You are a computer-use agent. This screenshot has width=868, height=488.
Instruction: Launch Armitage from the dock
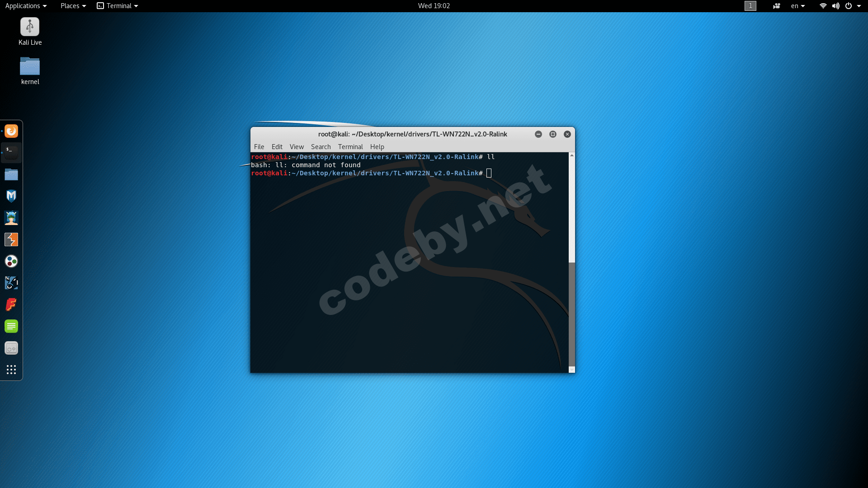tap(11, 218)
